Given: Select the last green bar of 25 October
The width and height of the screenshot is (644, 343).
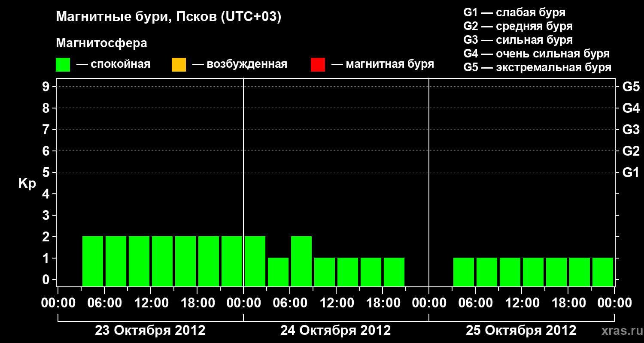Looking at the screenshot, I should click(x=603, y=272).
